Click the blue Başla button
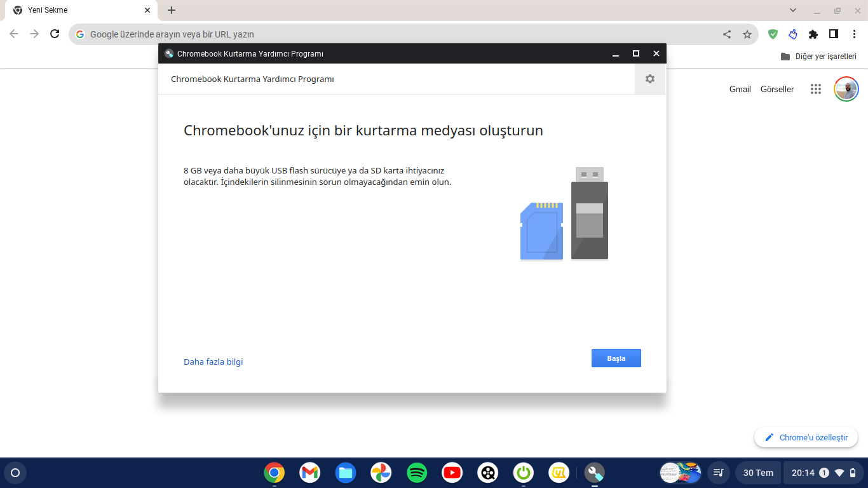Image resolution: width=868 pixels, height=488 pixels. 616,358
